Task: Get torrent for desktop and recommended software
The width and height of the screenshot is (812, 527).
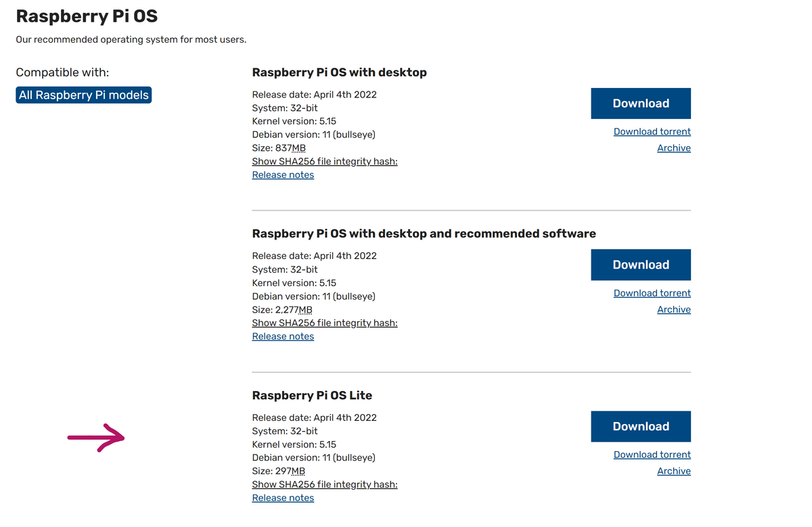Action: click(x=652, y=294)
